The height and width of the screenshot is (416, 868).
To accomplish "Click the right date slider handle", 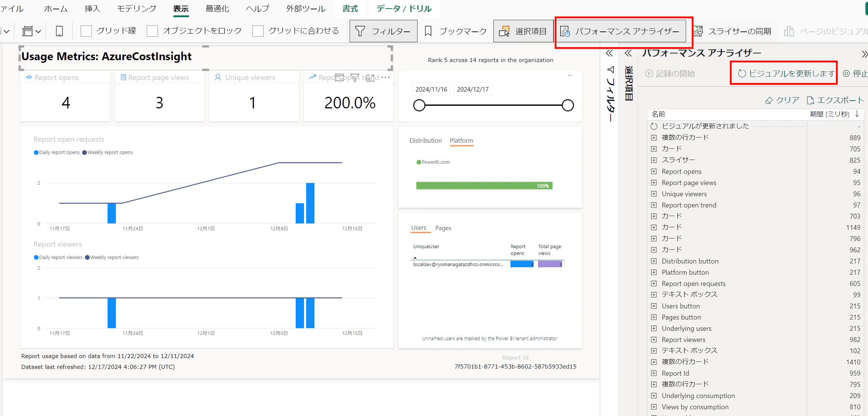I will tap(568, 105).
